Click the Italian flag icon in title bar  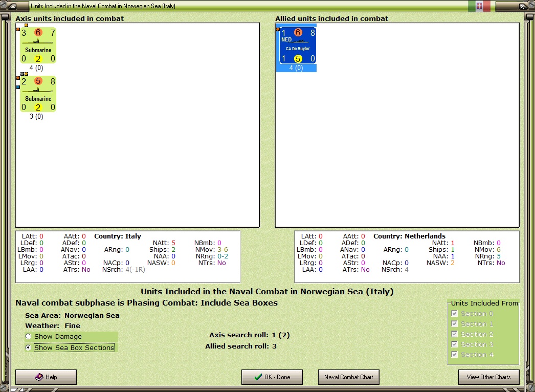pyautogui.click(x=479, y=6)
